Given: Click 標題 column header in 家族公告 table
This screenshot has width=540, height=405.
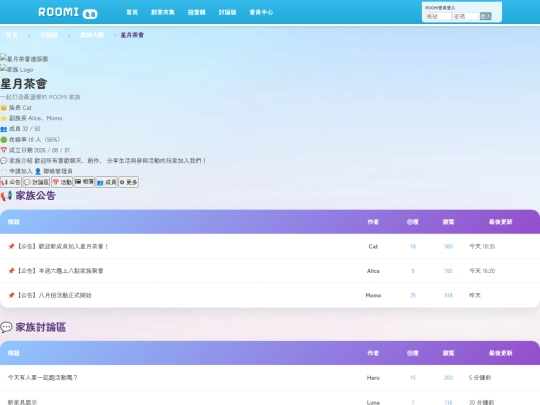Looking at the screenshot, I should tap(13, 222).
